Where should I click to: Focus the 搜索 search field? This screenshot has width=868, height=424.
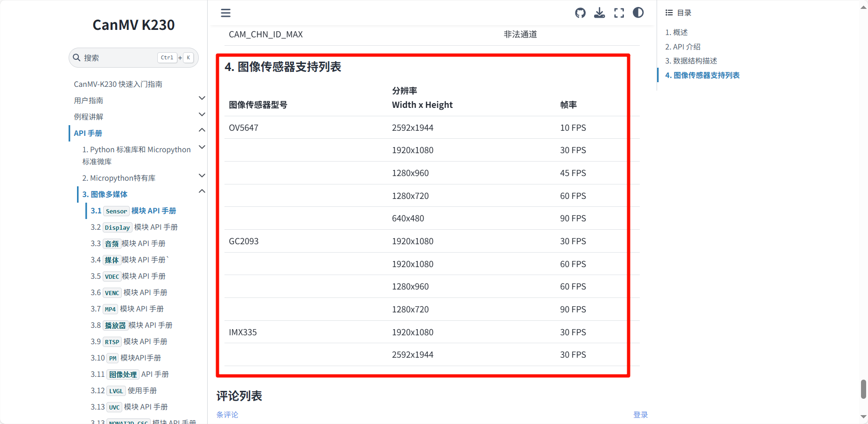[x=119, y=58]
